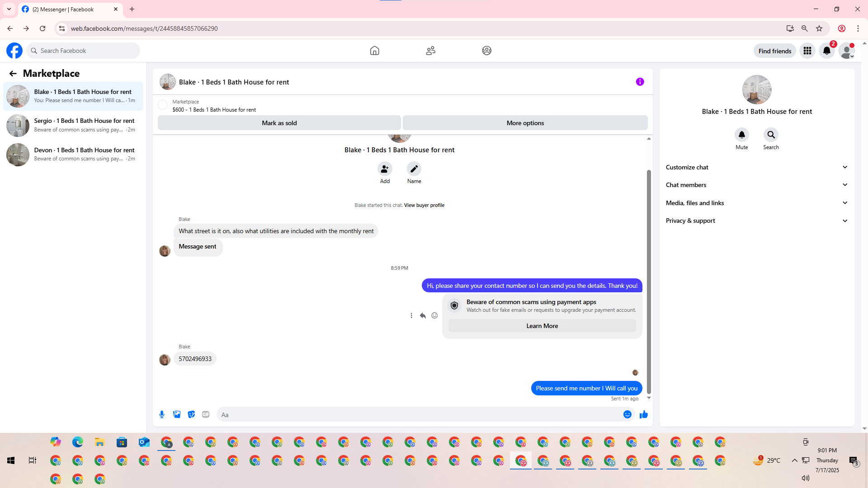Reload the page
Image resolution: width=868 pixels, height=488 pixels.
tap(42, 28)
